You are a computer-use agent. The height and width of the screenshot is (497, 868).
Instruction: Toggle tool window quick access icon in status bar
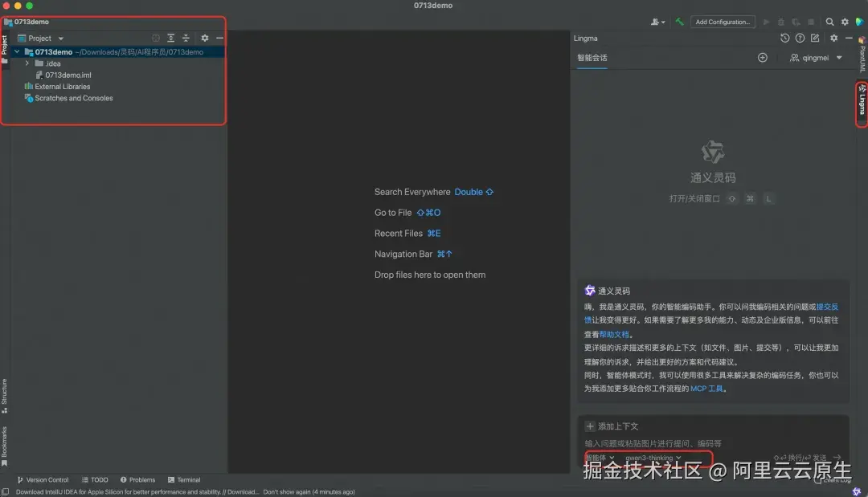point(5,491)
